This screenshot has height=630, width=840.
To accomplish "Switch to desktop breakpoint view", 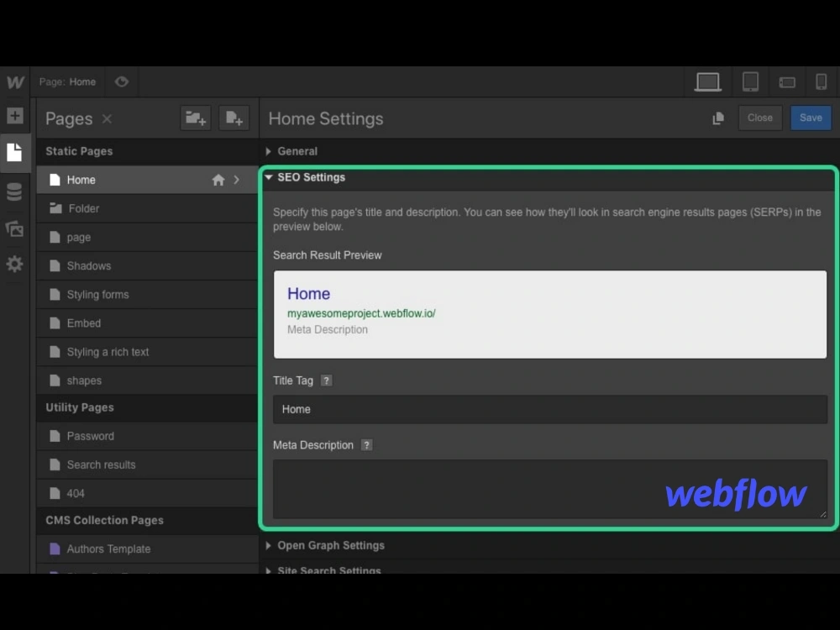I will [707, 82].
